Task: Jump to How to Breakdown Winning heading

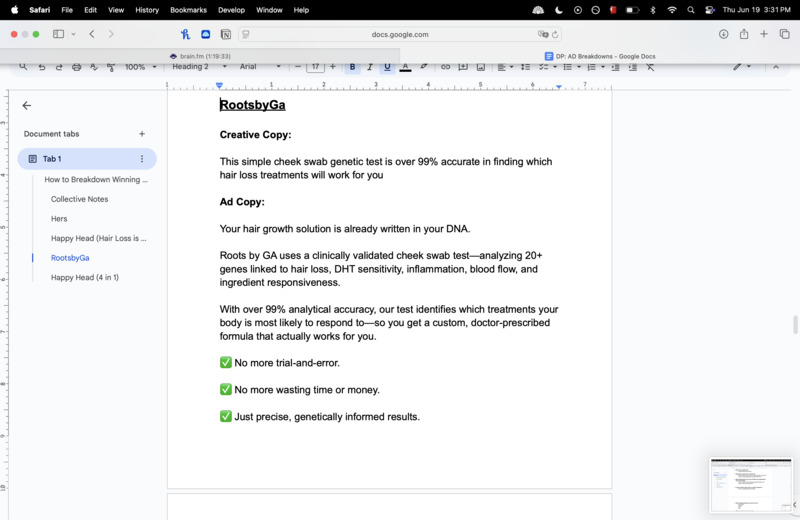Action: coord(96,180)
